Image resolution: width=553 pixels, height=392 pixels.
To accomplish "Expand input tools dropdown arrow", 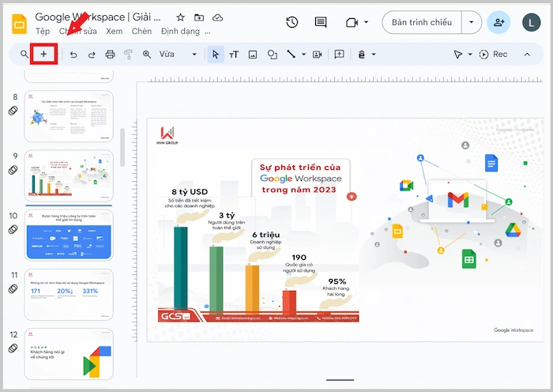I will click(374, 55).
